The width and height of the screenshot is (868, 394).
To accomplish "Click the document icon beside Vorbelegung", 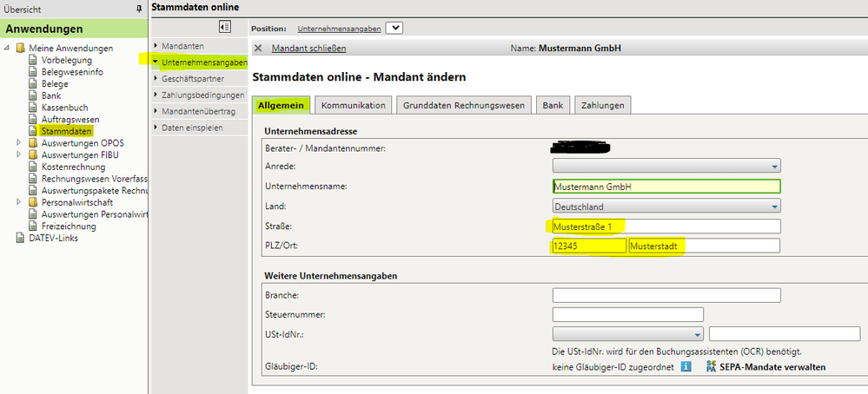I will click(33, 60).
